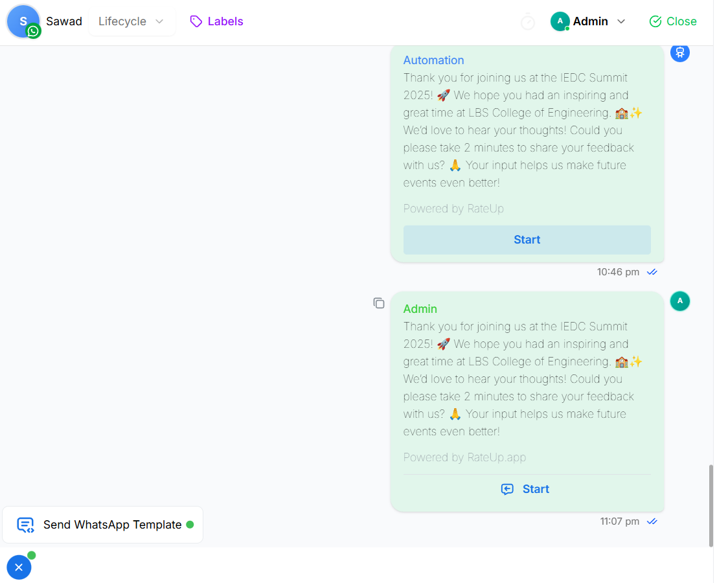This screenshot has height=583, width=728.
Task: Click the WhatsApp badge on Sawad's avatar
Action: pyautogui.click(x=33, y=31)
